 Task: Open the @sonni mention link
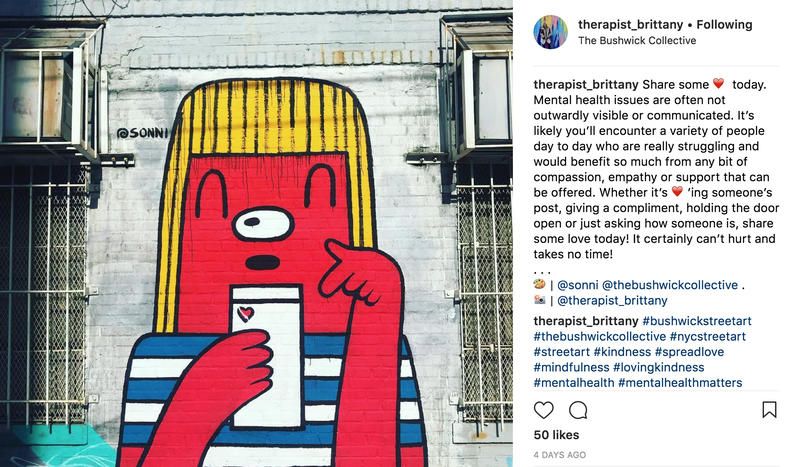(578, 285)
